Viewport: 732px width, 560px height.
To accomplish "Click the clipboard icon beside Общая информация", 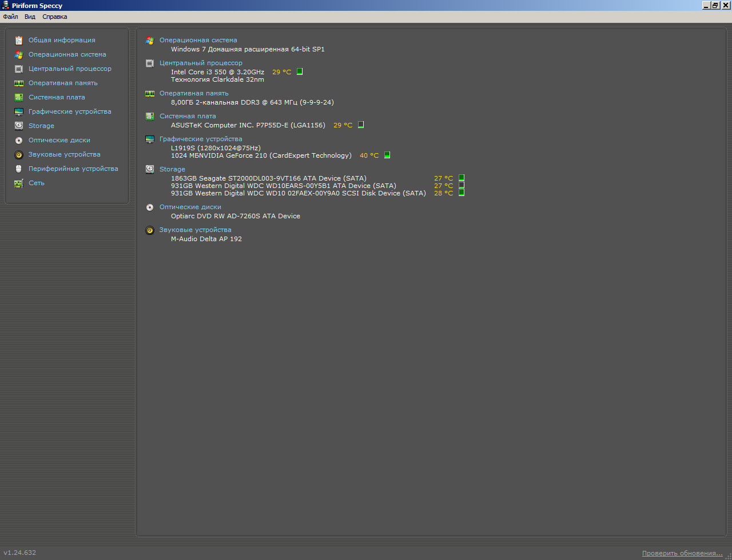I will [x=19, y=40].
